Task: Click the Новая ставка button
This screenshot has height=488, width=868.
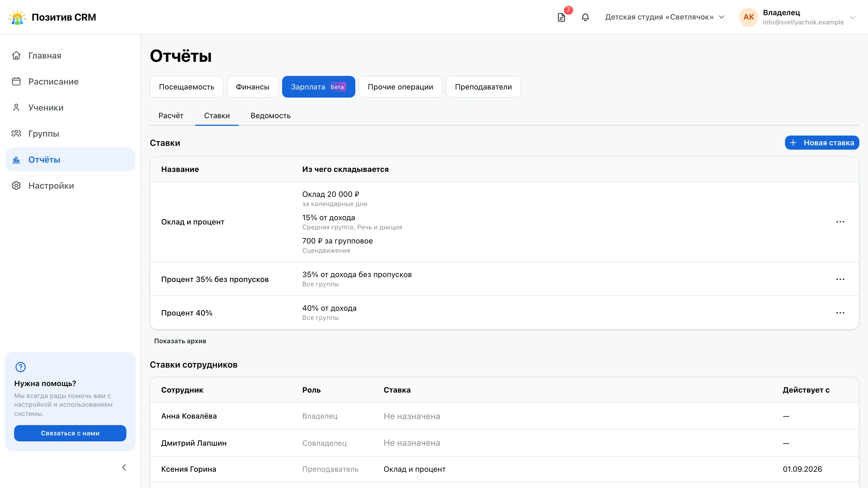Action: point(822,143)
